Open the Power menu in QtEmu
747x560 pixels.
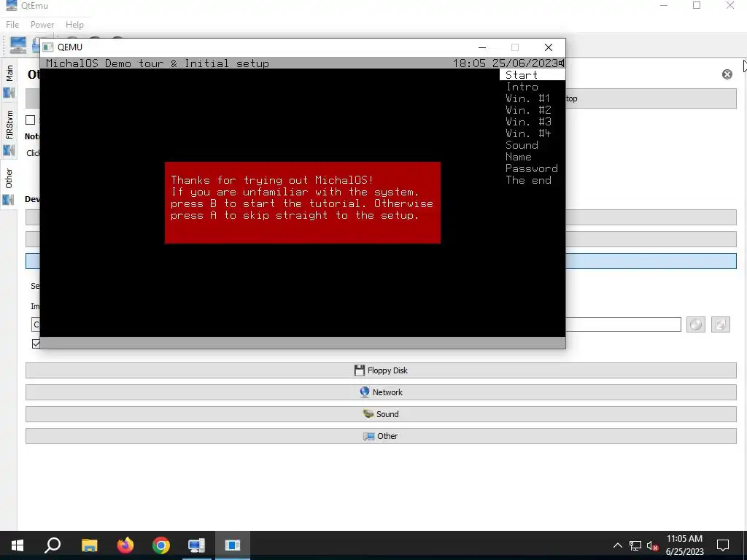coord(42,24)
